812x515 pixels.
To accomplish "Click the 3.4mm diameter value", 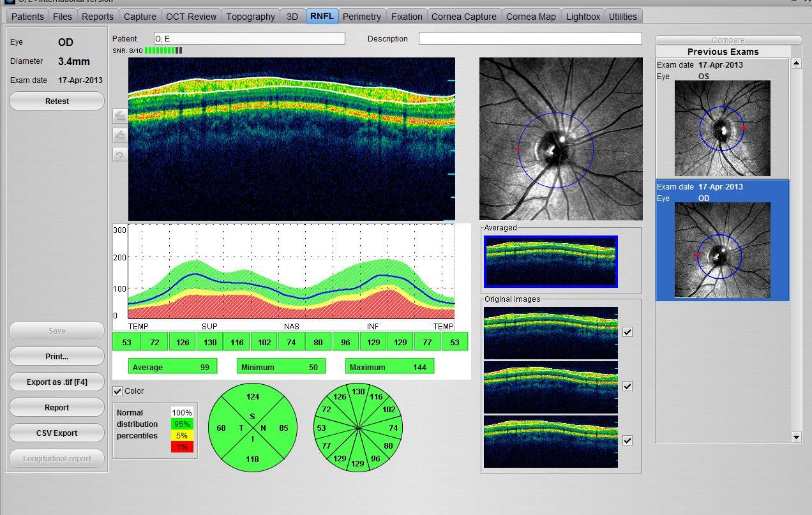I will click(x=74, y=62).
